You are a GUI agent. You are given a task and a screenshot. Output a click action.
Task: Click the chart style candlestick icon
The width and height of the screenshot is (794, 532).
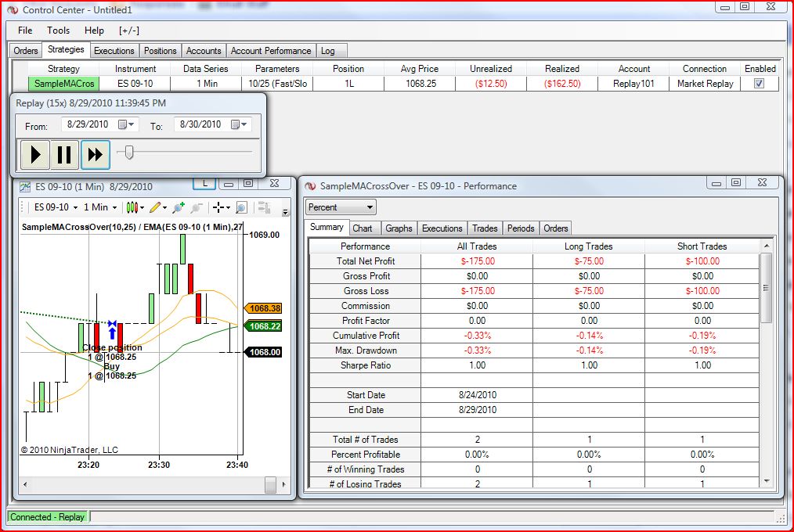pos(132,207)
